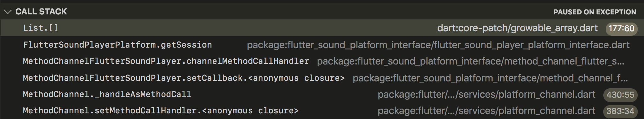Open flutter_sound_player_platform_interface.dart file path
The image size is (644, 119).
point(438,45)
